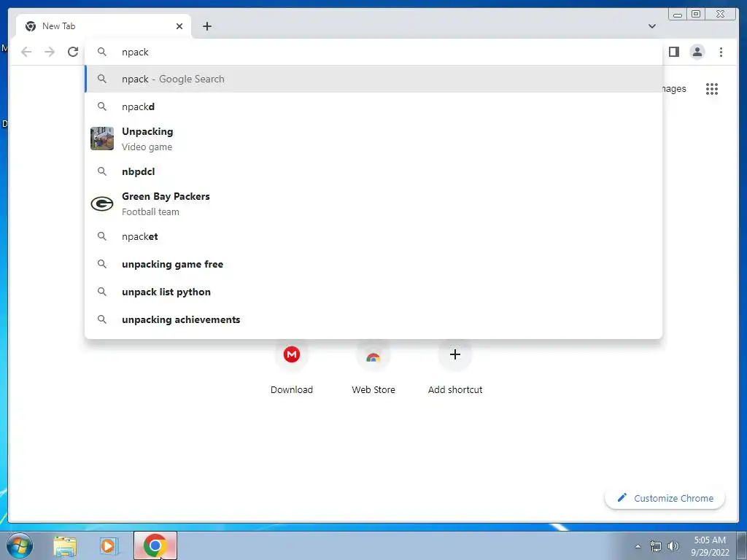This screenshot has height=560, width=747.
Task: Open Windows Explorer from the taskbar
Action: tap(65, 545)
